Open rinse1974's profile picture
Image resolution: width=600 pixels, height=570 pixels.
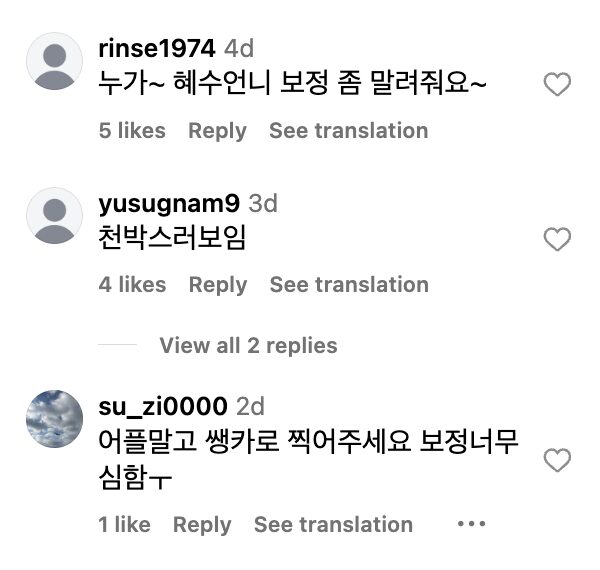(x=54, y=61)
